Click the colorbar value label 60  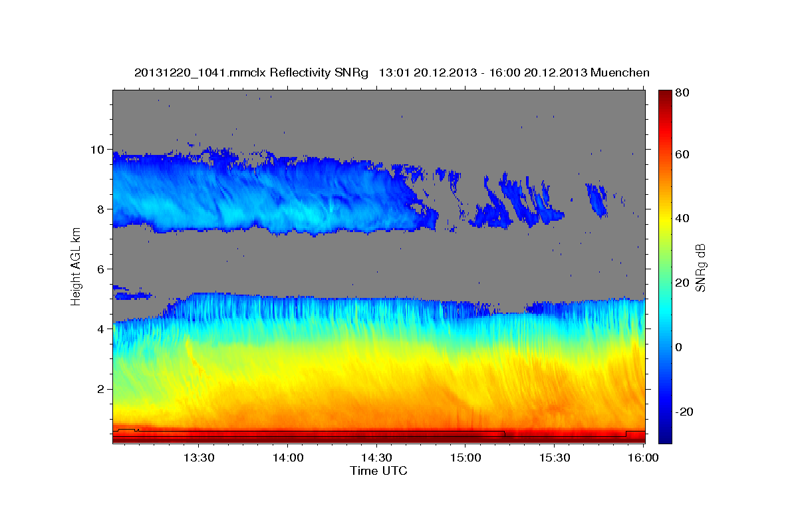682,154
